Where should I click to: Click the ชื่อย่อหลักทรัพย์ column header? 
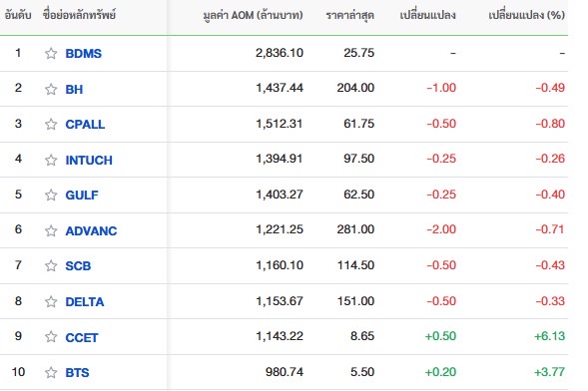[x=79, y=15]
